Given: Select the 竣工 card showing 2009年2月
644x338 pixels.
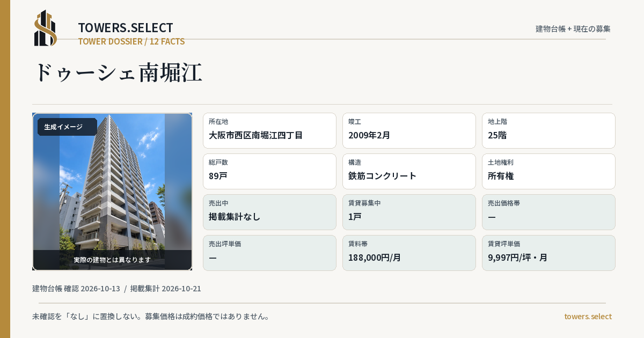Looking at the screenshot, I should 409,130.
